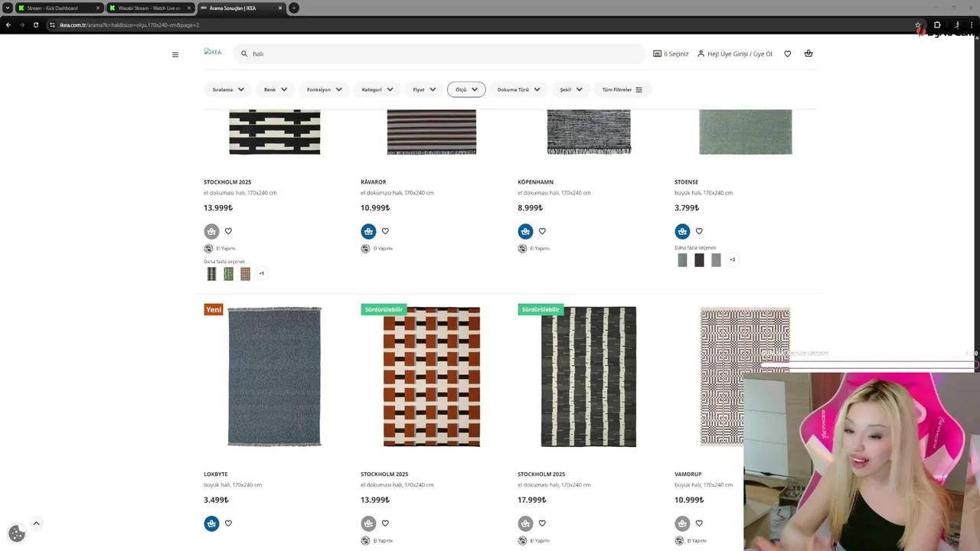Screen dimensions: 980x551
Task: Go back in browser
Action: point(8,24)
